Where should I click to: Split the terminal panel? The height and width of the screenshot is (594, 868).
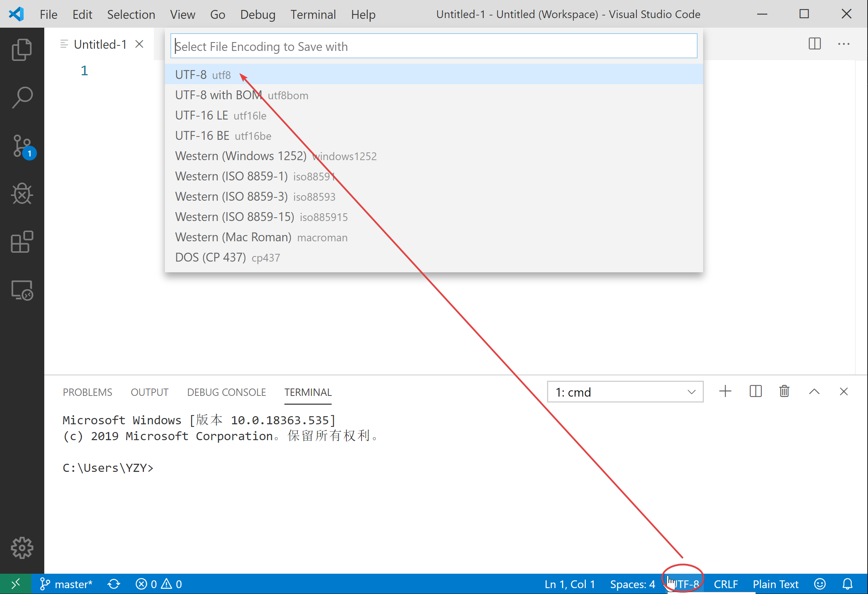pyautogui.click(x=755, y=391)
